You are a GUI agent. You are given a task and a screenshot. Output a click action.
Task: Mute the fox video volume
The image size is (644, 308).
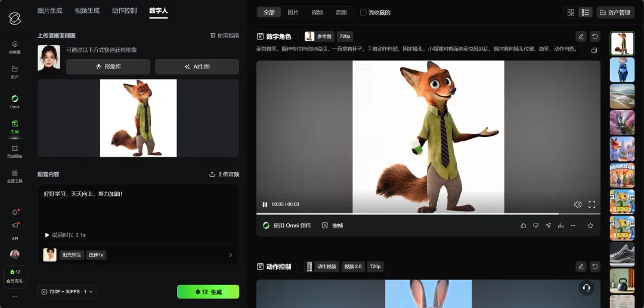[577, 204]
